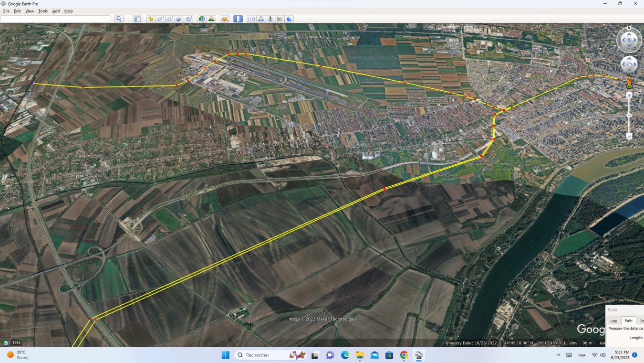
Task: Toggle the sidebar visibility button
Action: pyautogui.click(x=137, y=19)
